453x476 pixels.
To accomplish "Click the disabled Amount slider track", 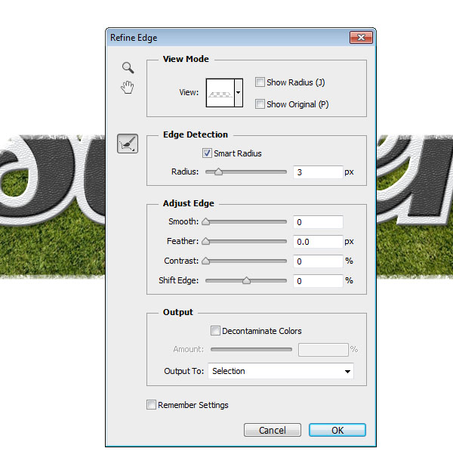I will click(251, 349).
